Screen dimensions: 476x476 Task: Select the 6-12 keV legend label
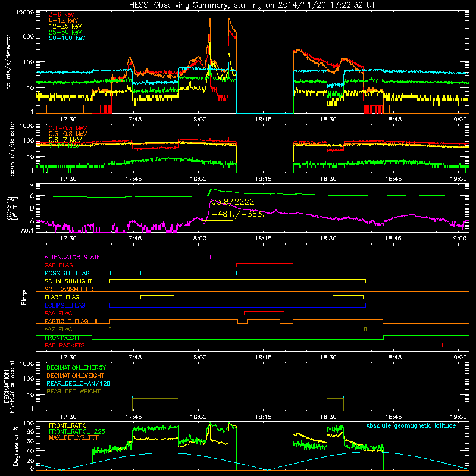click(x=64, y=20)
